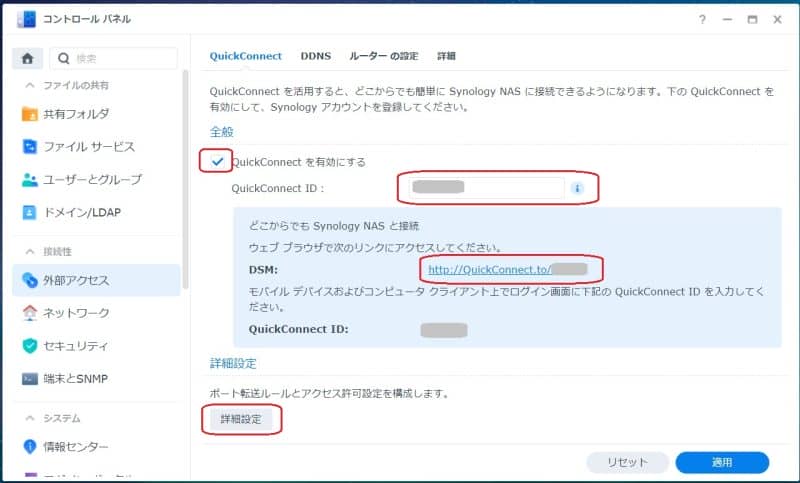Click the ポート転送ルール description text

329,393
